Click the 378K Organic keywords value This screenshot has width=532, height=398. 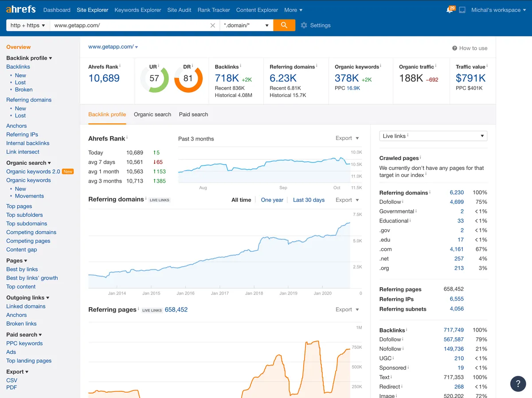347,78
